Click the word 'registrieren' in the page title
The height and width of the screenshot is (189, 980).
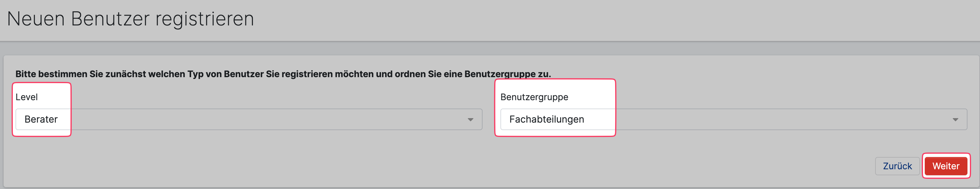tap(205, 19)
